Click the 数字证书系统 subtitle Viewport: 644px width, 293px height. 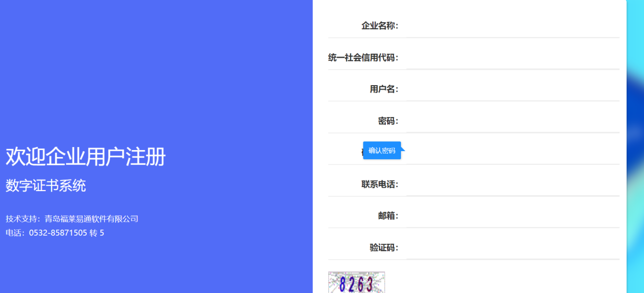click(46, 186)
